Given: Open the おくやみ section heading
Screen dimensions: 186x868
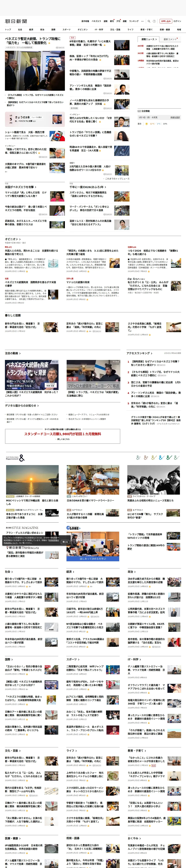Looking at the screenshot, I should pyautogui.click(x=134, y=838).
